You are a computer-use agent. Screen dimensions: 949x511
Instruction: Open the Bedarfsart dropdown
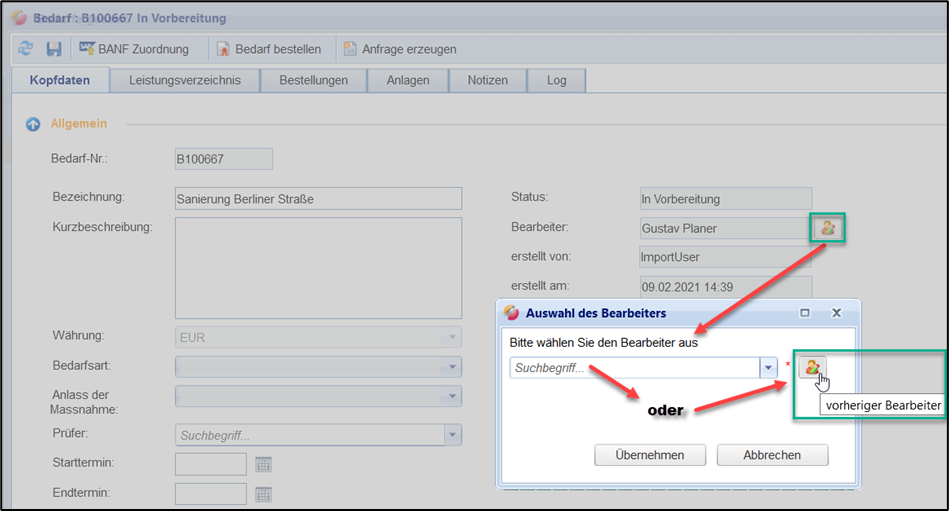[453, 367]
